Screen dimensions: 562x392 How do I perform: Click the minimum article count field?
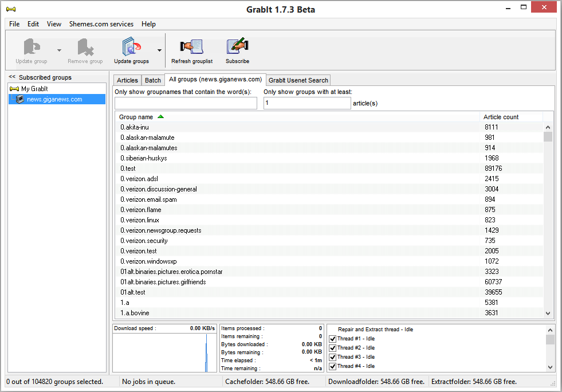pos(307,103)
